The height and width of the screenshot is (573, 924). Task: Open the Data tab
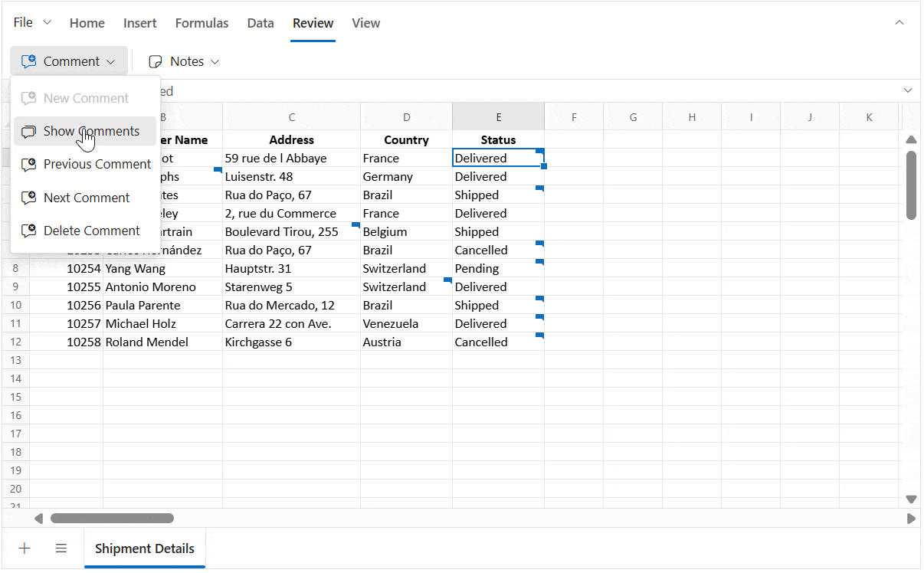click(x=260, y=23)
